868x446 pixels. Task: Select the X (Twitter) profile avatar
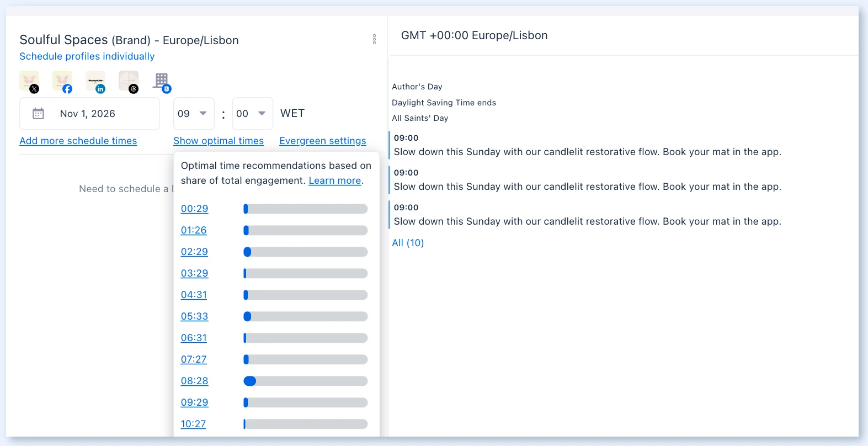pos(29,82)
